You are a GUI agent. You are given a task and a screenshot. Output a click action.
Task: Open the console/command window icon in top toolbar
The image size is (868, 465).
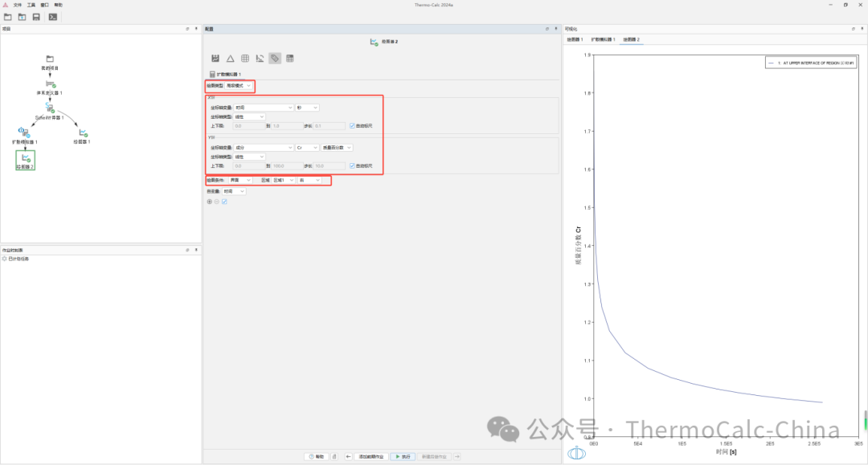pos(52,17)
